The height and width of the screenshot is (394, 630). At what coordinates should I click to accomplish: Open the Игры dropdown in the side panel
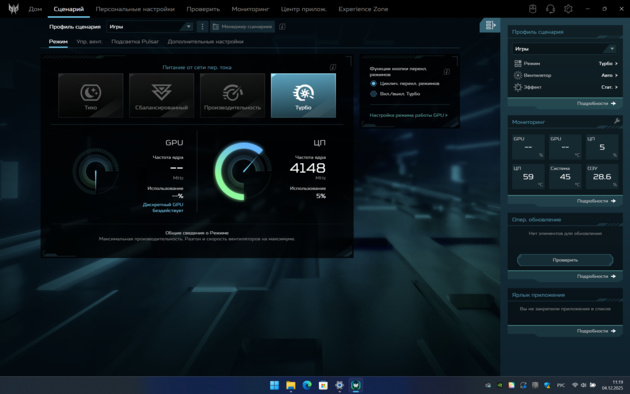coord(565,49)
